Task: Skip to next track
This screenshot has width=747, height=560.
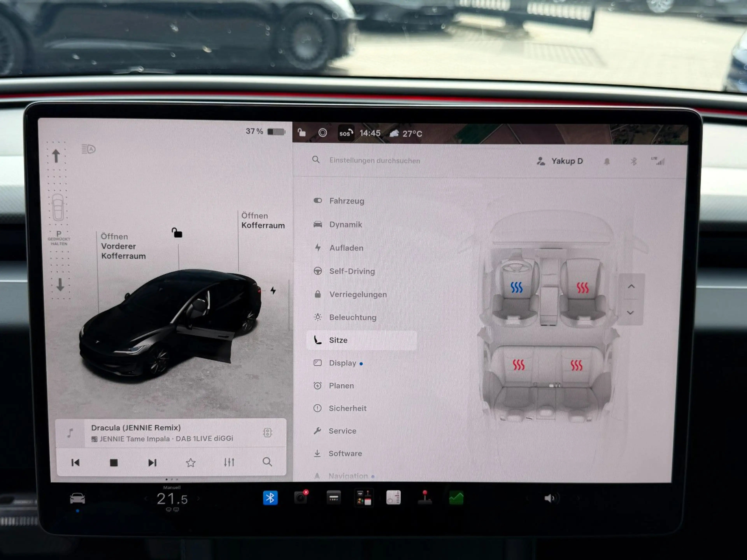Action: point(152,462)
